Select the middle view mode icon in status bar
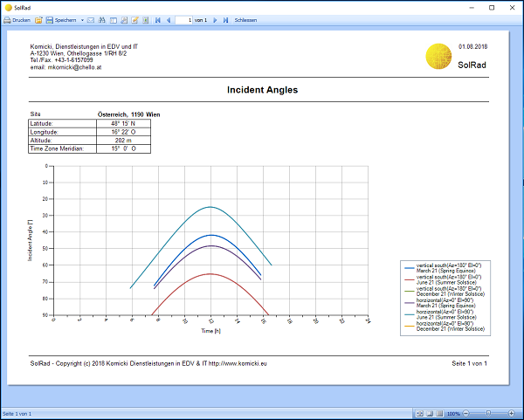524x420 pixels. (x=430, y=413)
